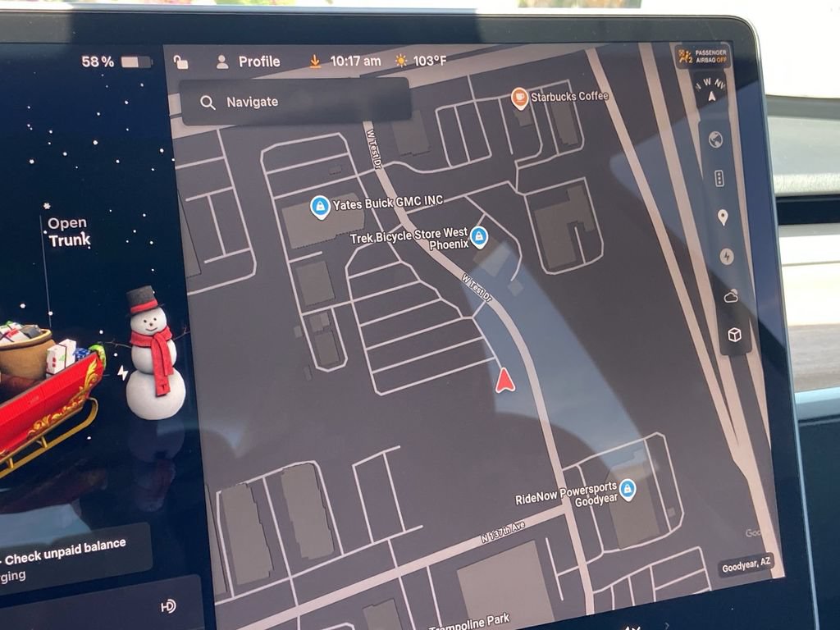Tap the red vehicle location arrow
840x630 pixels.
point(504,381)
